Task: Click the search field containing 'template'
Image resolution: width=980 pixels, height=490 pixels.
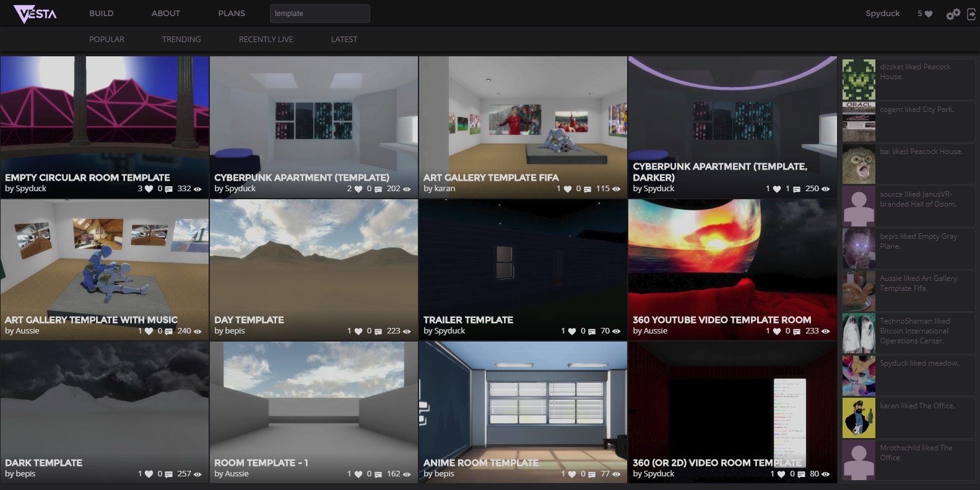Action: pos(319,14)
